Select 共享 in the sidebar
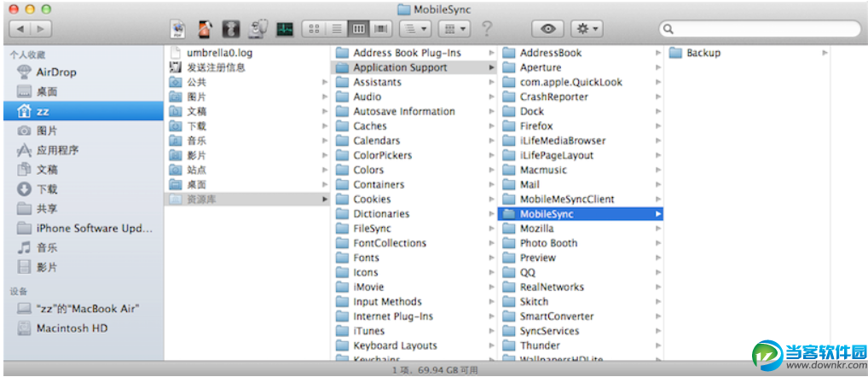 click(84, 209)
